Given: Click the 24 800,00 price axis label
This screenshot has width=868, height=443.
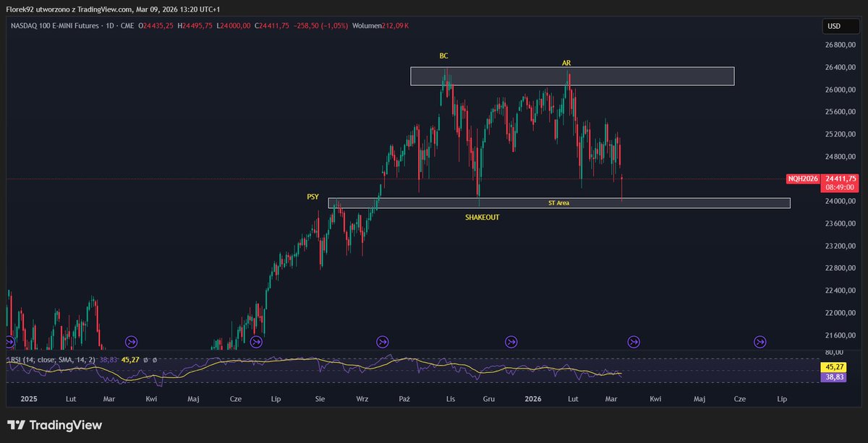Looking at the screenshot, I should pyautogui.click(x=841, y=157).
